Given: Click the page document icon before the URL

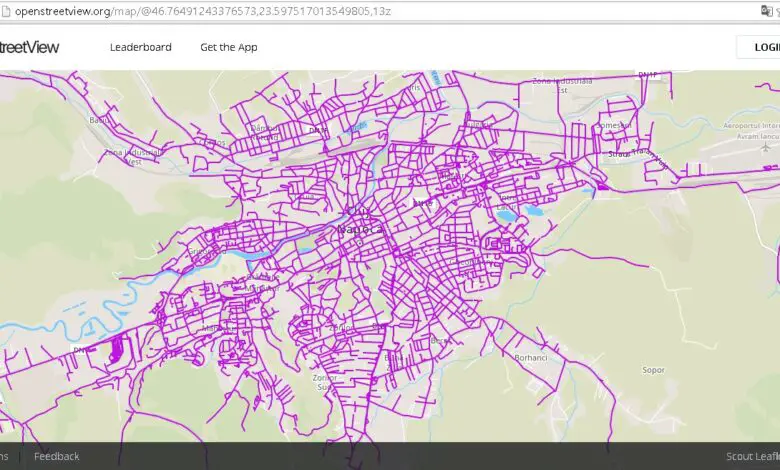Looking at the screenshot, I should (5, 11).
